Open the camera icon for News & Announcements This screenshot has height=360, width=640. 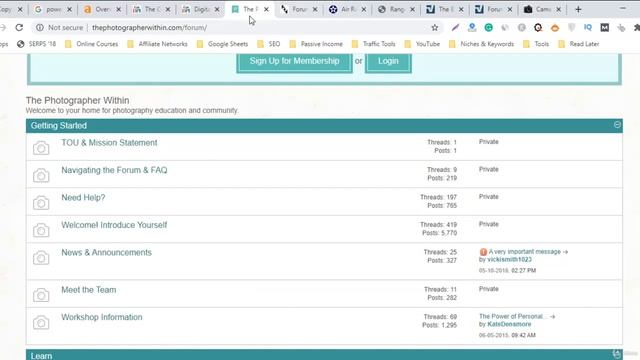pyautogui.click(x=41, y=258)
